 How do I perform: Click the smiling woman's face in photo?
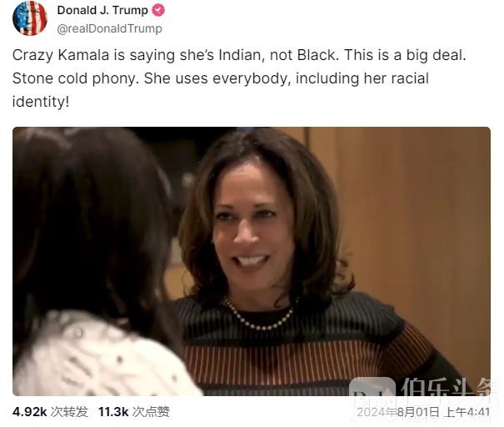pos(253,225)
